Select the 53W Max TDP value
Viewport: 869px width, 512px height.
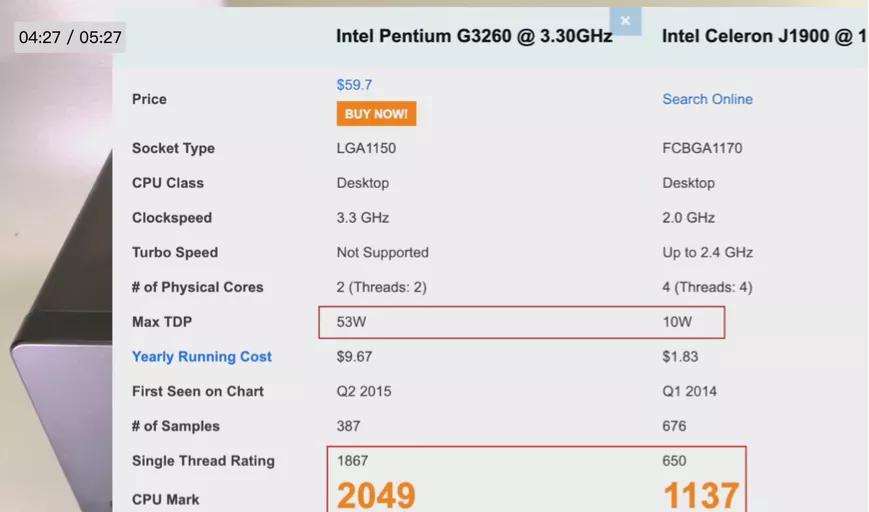click(x=352, y=322)
